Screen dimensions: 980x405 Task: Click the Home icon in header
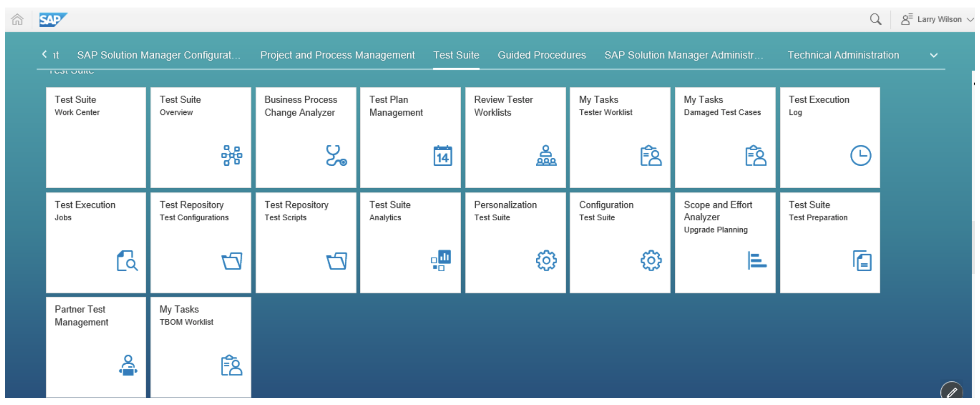(x=17, y=19)
